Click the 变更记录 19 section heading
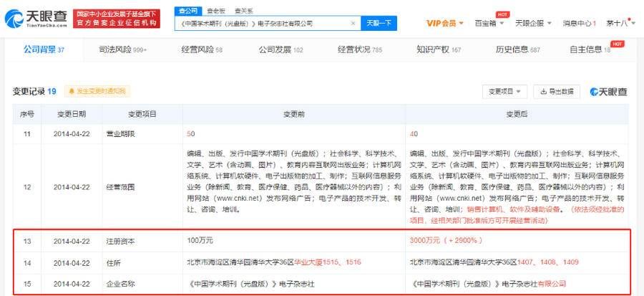 pyautogui.click(x=34, y=91)
